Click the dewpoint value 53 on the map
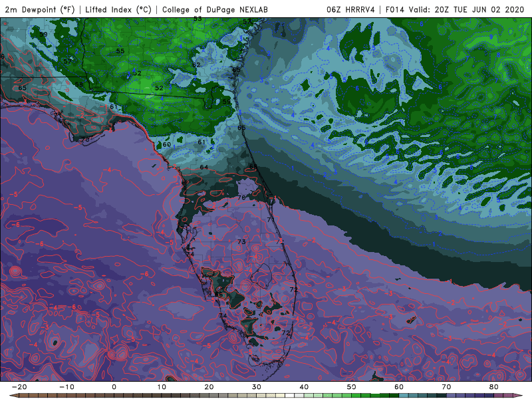The height and width of the screenshot is (399, 532). click(198, 19)
